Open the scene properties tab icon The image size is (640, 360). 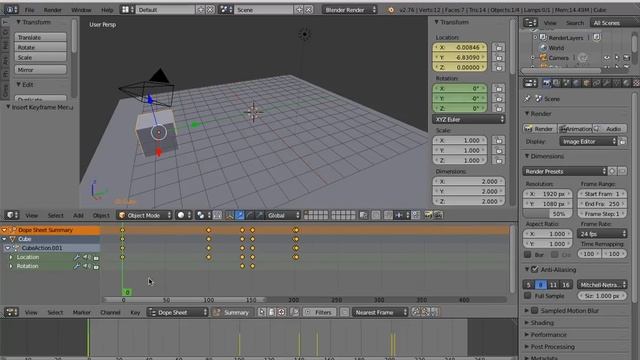(566, 83)
